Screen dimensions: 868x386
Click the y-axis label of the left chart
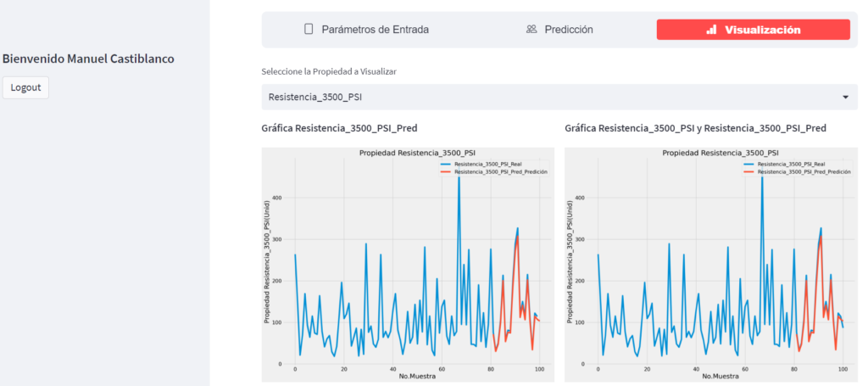[x=266, y=261]
